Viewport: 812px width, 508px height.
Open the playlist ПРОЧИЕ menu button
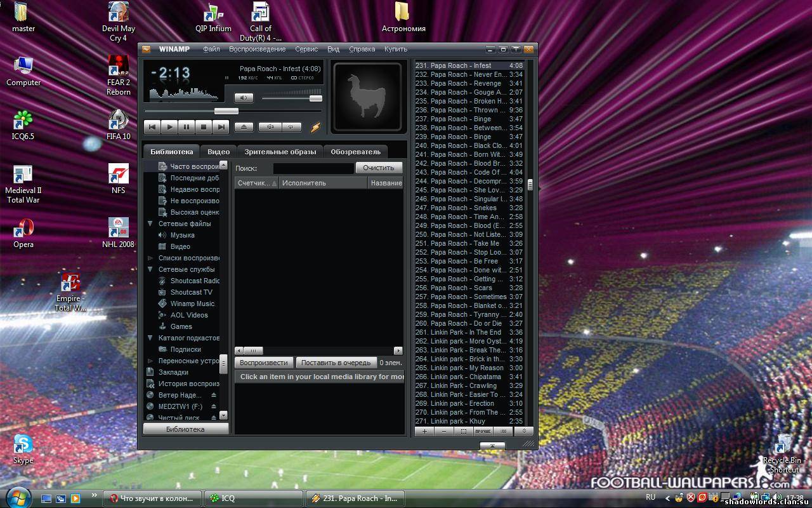point(483,431)
